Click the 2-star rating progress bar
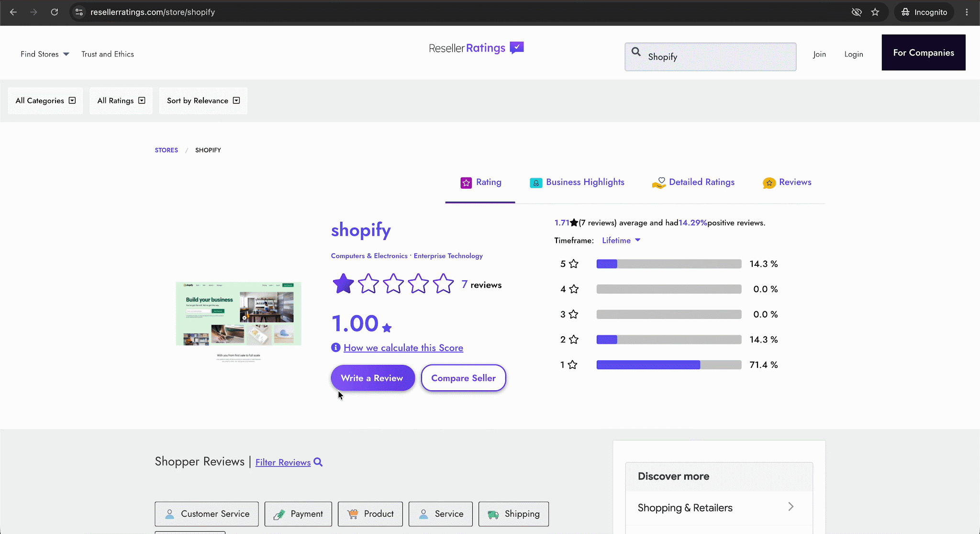Image resolution: width=980 pixels, height=534 pixels. pos(669,340)
